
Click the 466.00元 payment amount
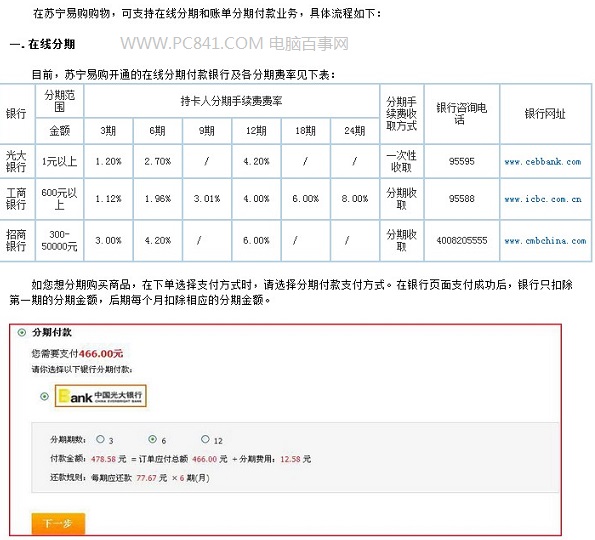click(101, 354)
